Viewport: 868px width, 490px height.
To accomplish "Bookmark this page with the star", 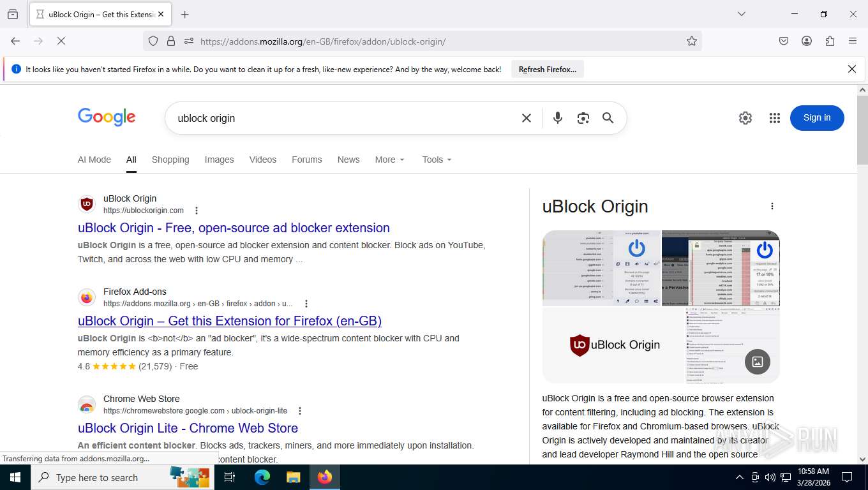I will click(692, 41).
